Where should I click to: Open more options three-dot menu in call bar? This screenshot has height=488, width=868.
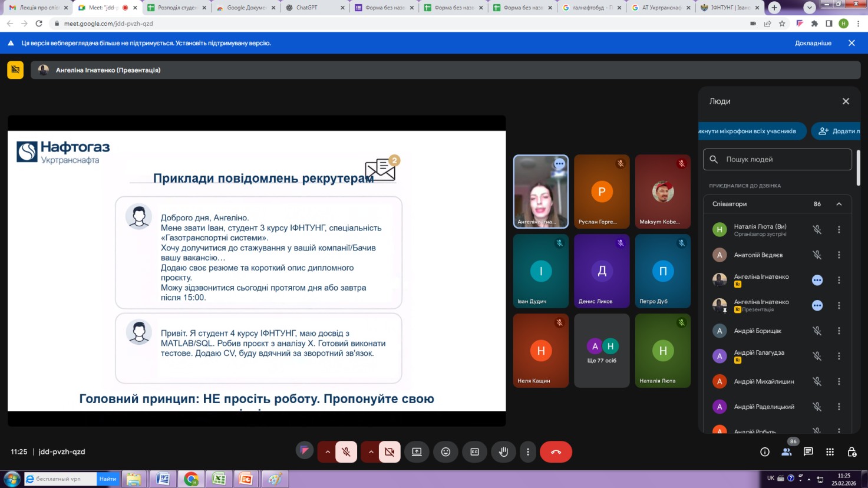tap(528, 452)
